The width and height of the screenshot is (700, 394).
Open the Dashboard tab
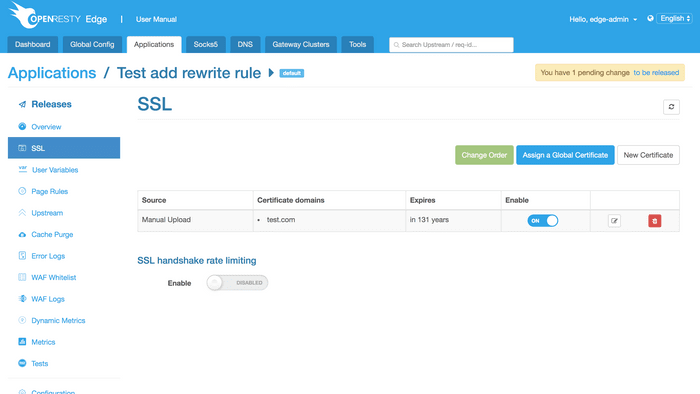(33, 45)
